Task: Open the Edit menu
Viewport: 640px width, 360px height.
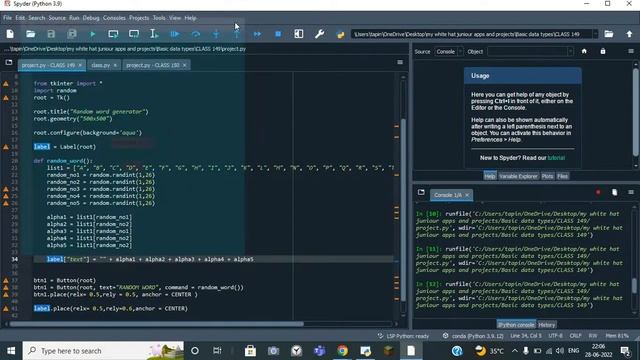Action: [20, 18]
